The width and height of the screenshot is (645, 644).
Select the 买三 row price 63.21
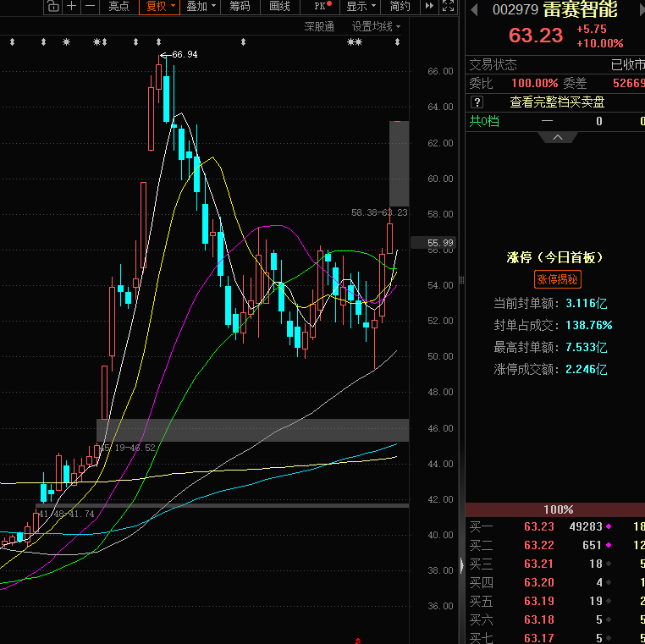pos(539,564)
